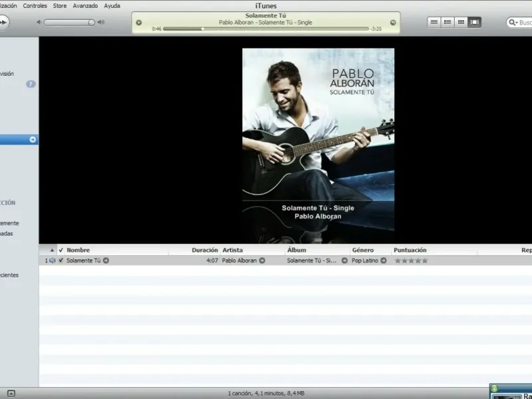Set star rating for Solamente Tú
The width and height of the screenshot is (532, 399).
(x=411, y=261)
